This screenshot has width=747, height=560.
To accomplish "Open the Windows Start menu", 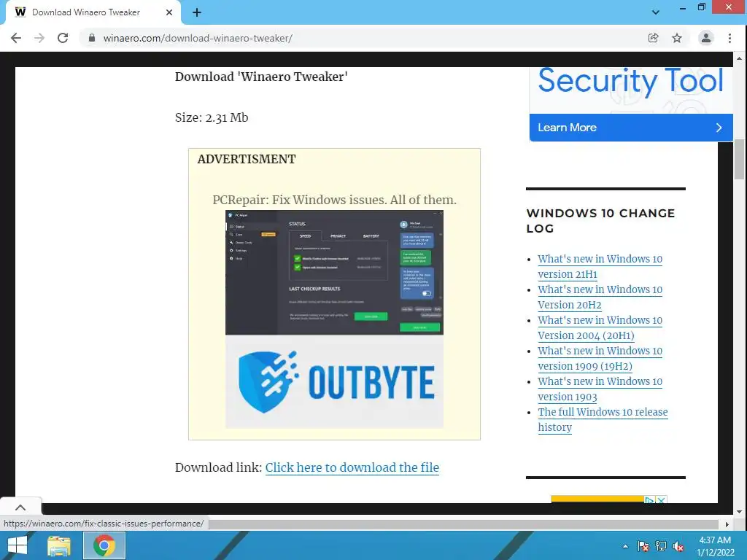I will point(18,545).
